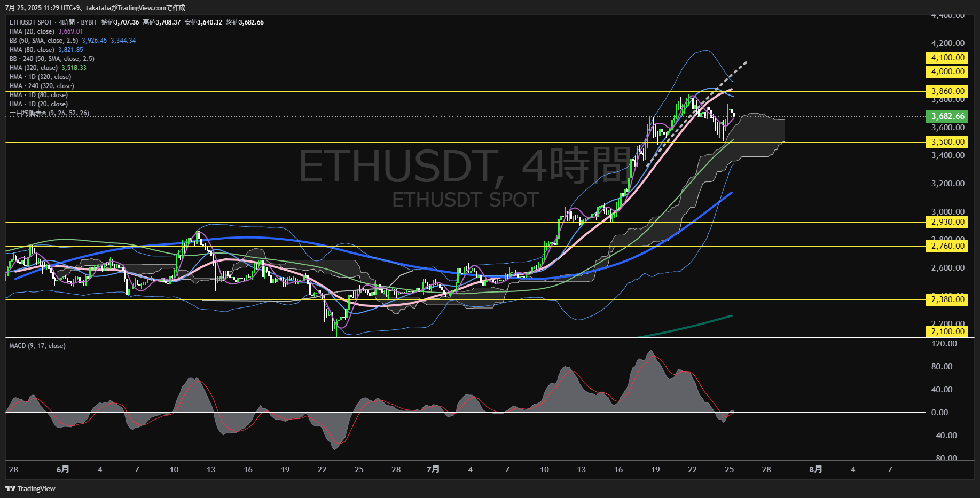Image resolution: width=980 pixels, height=498 pixels.
Task: Click the 安値 3,640.32 low value
Action: [203, 22]
